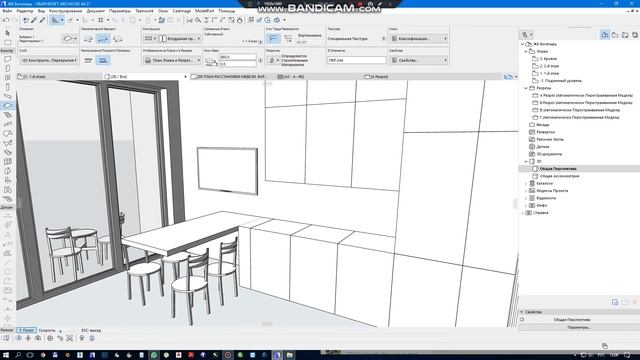Open the layer dropdown 'Конструкти..Перекрытия'
Viewport: 640px width, 360px height.
point(48,60)
